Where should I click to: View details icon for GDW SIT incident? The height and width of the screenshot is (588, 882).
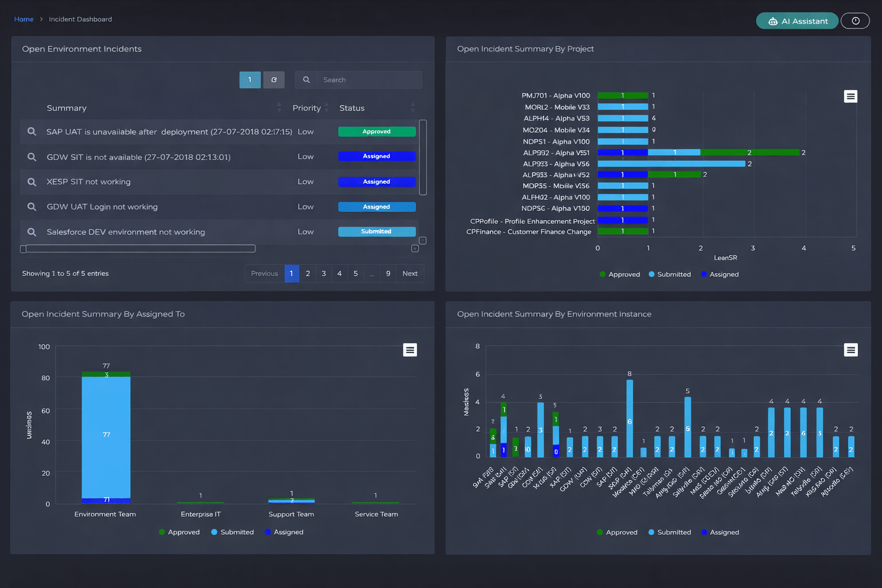pos(32,157)
